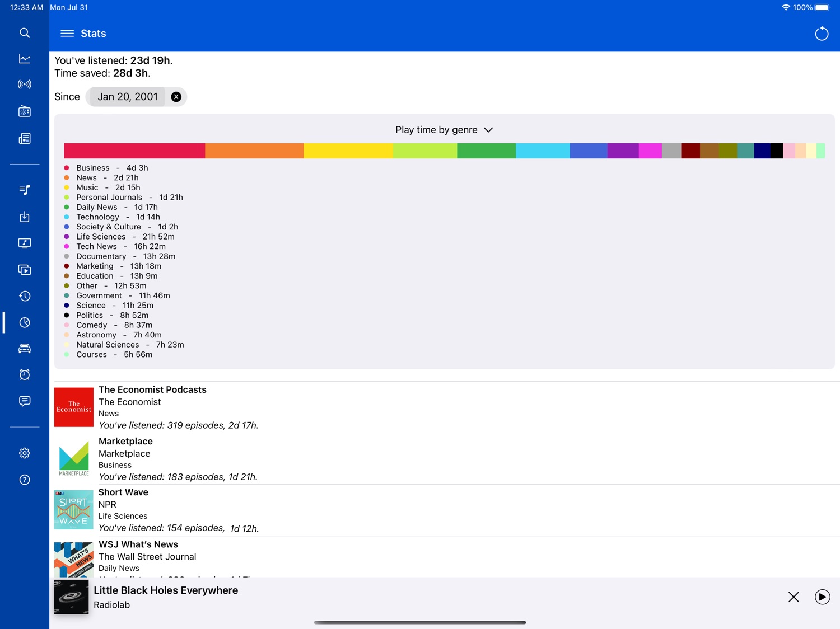840x629 pixels.
Task: Play Little Black Holes Everywhere episode
Action: [822, 597]
